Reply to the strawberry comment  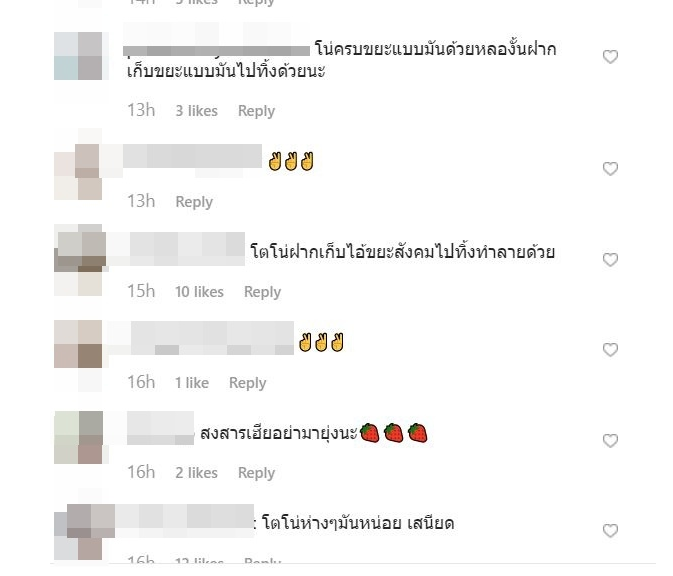(x=256, y=473)
